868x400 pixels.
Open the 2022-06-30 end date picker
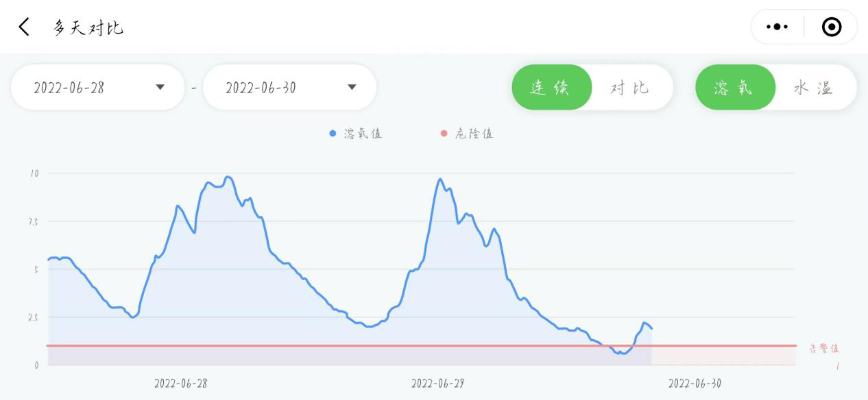261,88
